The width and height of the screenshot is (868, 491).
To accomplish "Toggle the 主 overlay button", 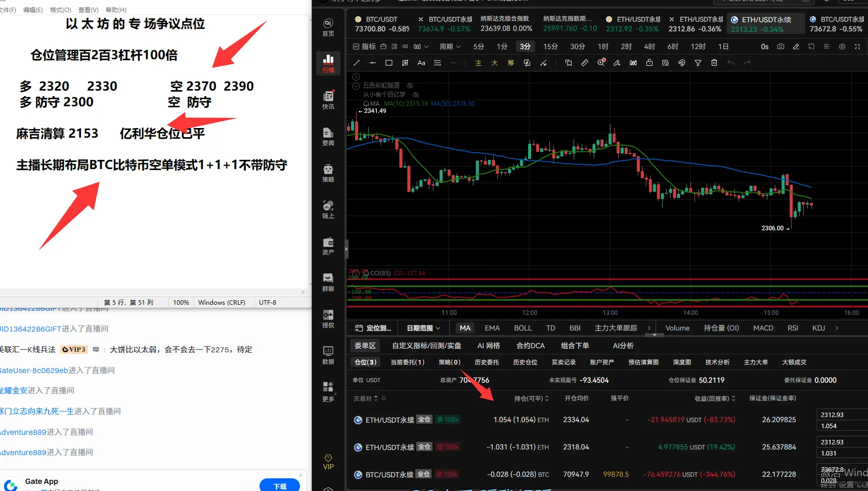I will (479, 63).
